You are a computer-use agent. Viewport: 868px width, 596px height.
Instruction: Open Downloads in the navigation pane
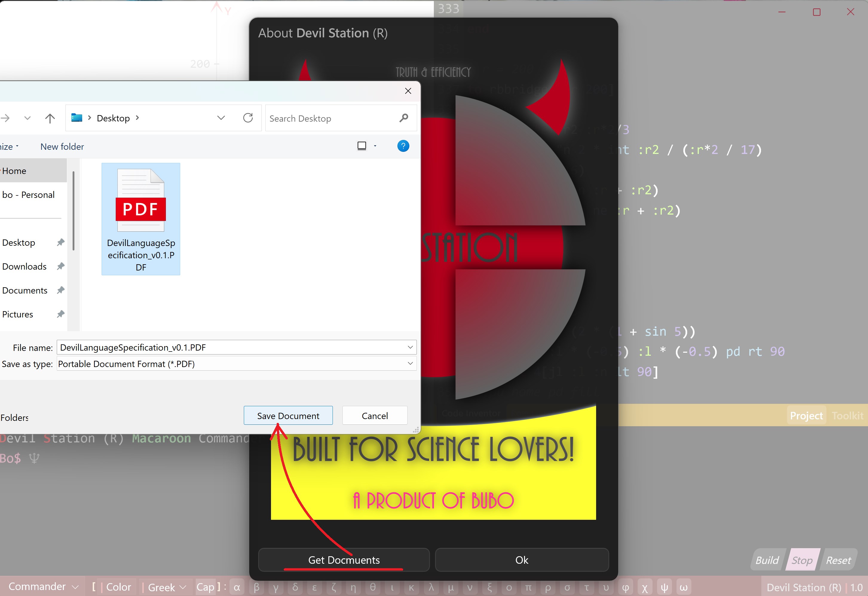(x=25, y=266)
